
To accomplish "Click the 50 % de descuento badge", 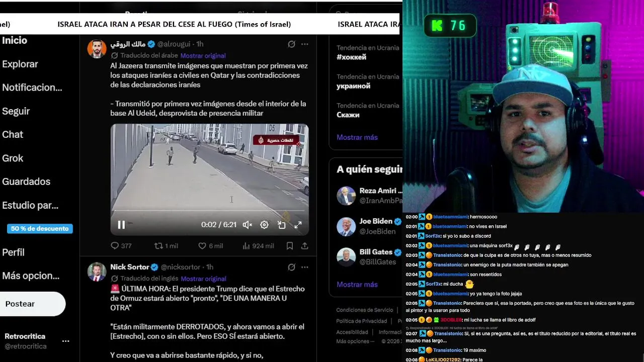I will coord(40,229).
